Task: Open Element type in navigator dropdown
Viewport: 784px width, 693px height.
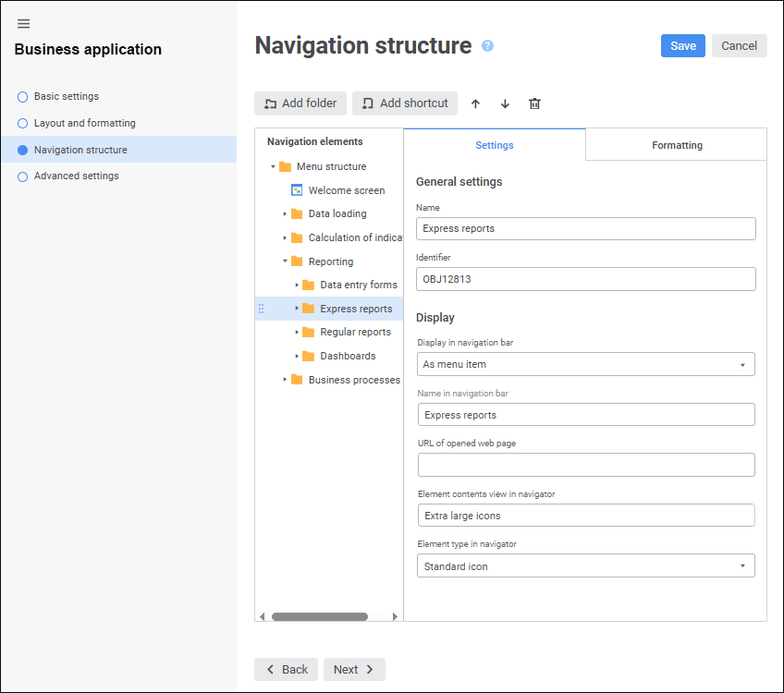Action: pos(586,566)
